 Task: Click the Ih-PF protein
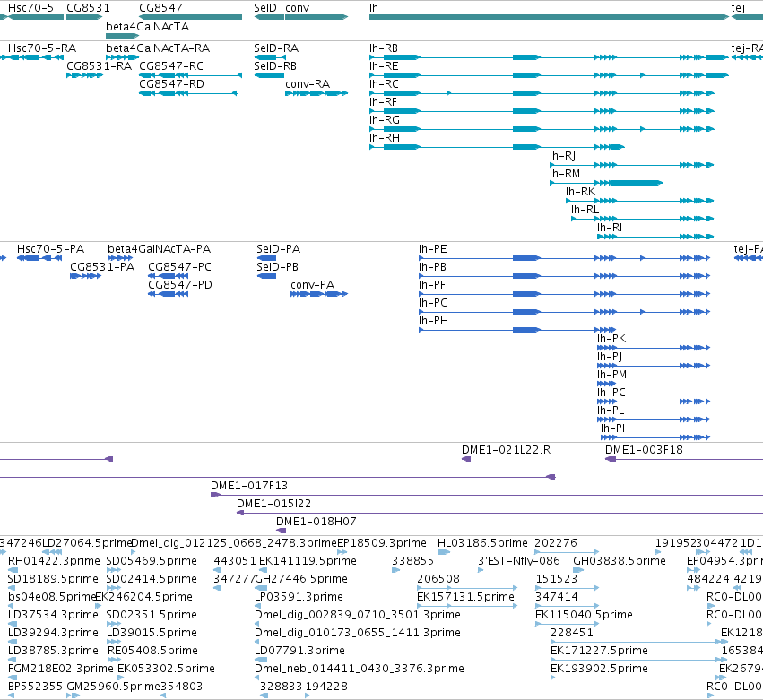click(x=565, y=294)
